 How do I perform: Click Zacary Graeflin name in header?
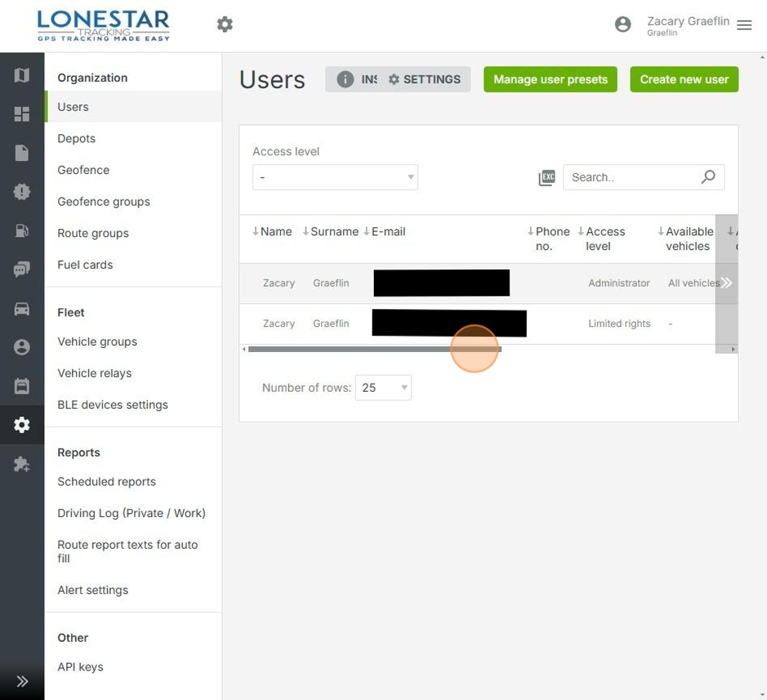(688, 21)
